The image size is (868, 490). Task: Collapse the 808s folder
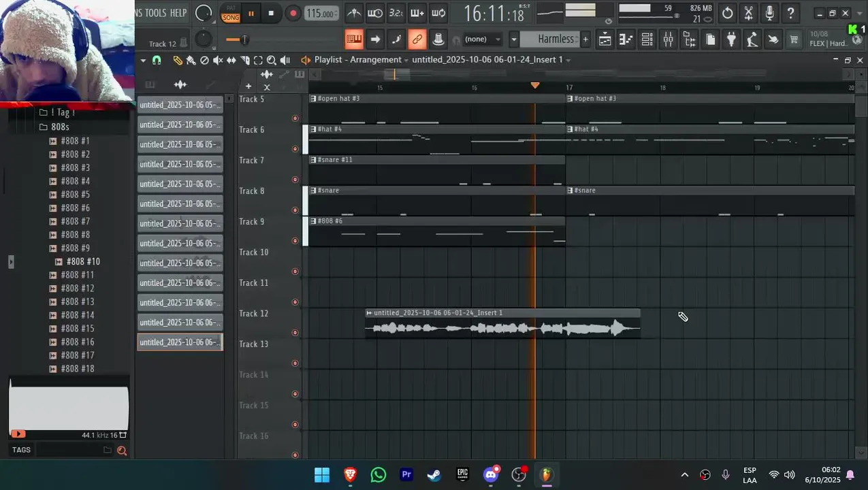click(x=54, y=127)
